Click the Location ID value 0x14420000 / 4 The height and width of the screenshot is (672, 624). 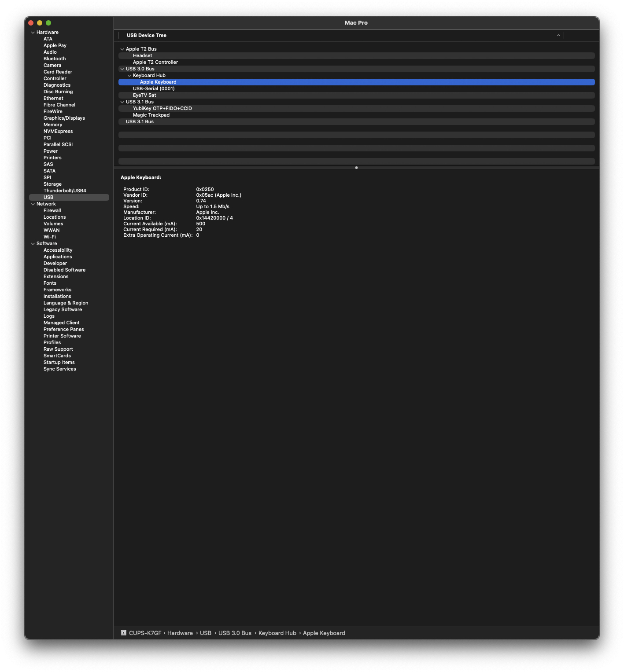coord(214,218)
